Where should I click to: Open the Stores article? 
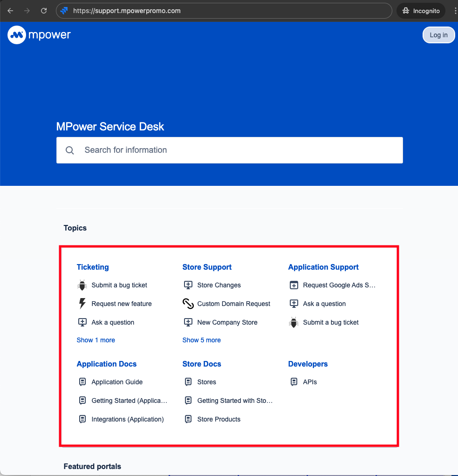click(206, 382)
